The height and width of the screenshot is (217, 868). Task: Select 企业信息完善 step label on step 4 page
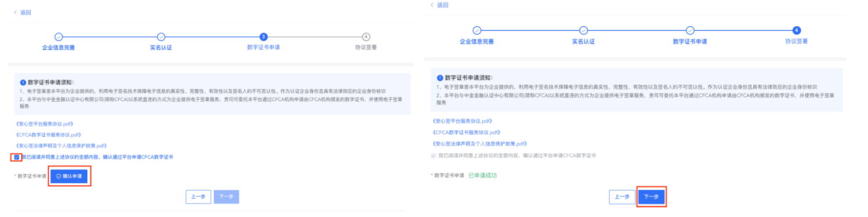476,42
